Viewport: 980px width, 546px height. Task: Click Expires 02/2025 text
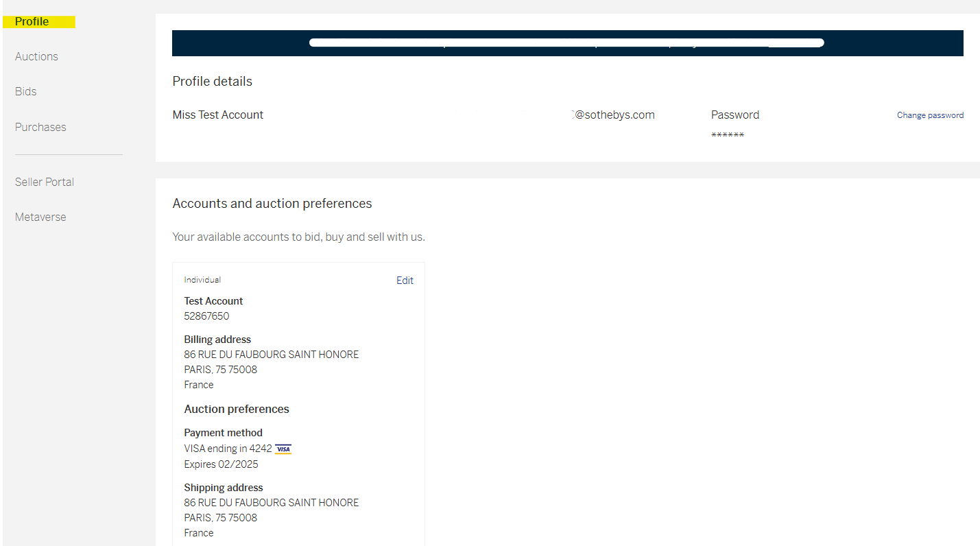click(x=222, y=464)
